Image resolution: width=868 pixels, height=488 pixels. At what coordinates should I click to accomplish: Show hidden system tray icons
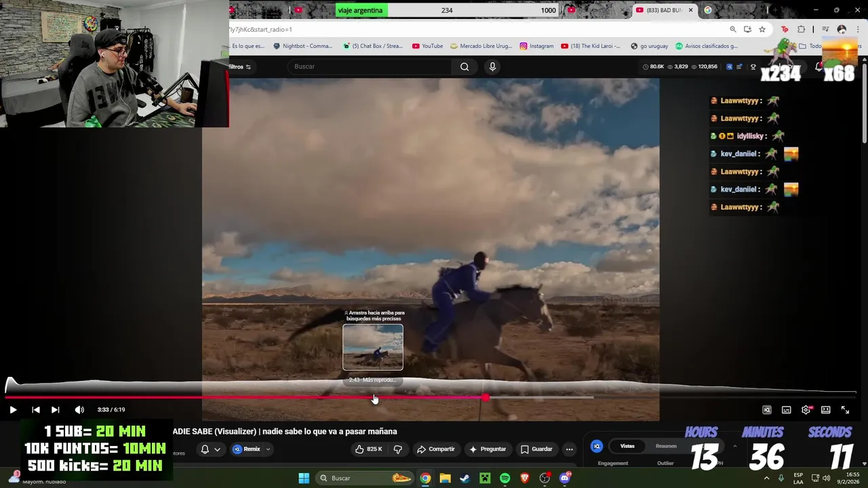coord(767,478)
